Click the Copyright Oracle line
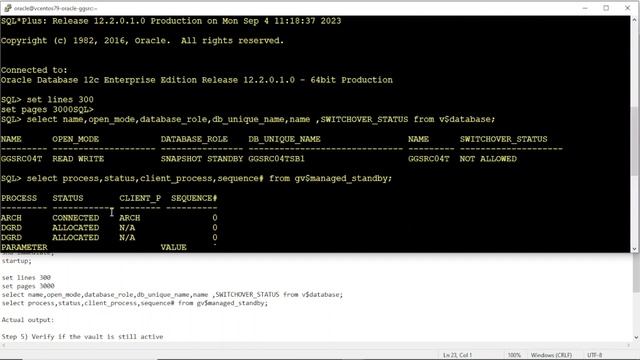The width and height of the screenshot is (640, 360). click(x=142, y=40)
